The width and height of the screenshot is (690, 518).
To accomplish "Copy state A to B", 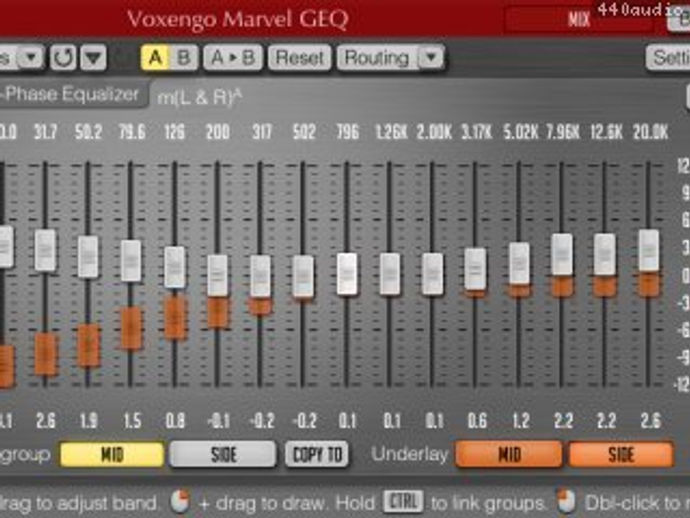I will [233, 58].
